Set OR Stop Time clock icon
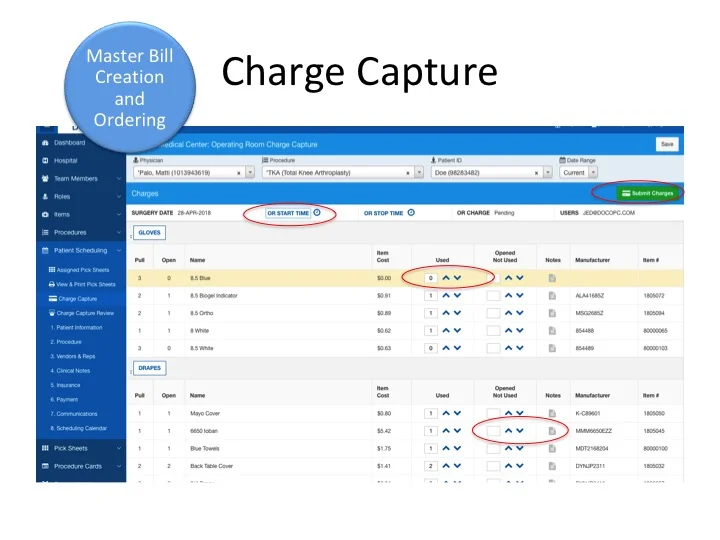Image resolution: width=720 pixels, height=540 pixels. click(x=411, y=213)
